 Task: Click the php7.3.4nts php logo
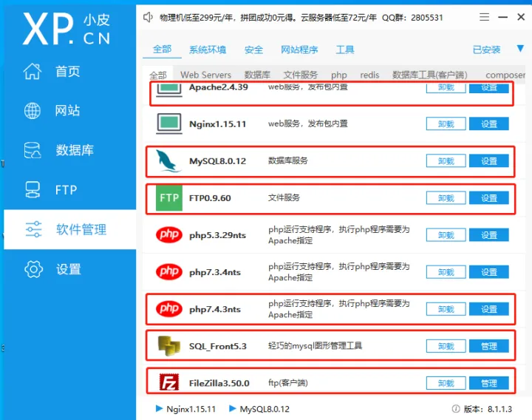click(169, 271)
